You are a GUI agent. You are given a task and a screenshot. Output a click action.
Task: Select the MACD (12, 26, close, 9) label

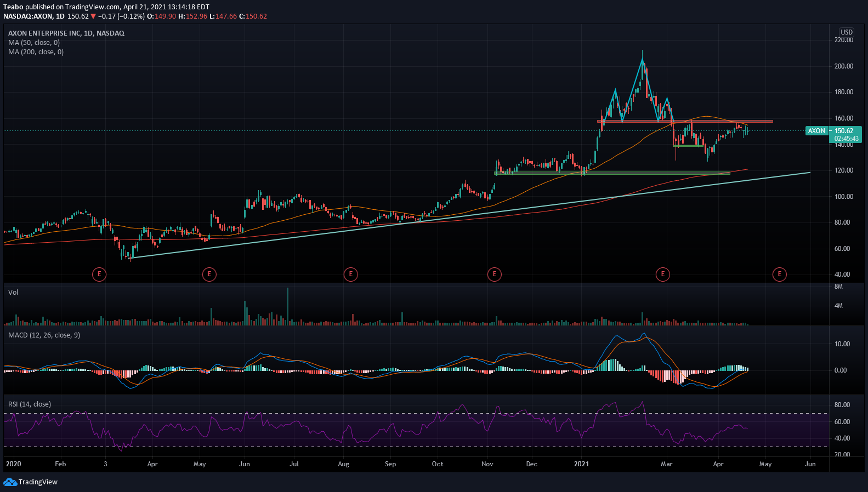click(x=44, y=335)
